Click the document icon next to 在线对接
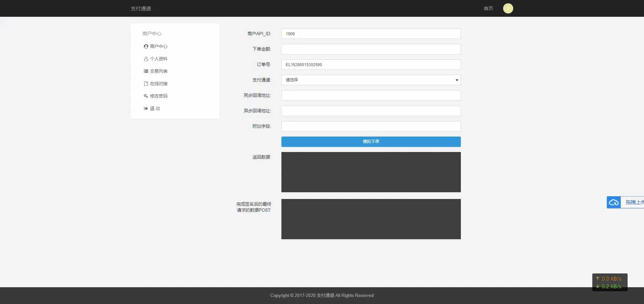The image size is (644, 304). click(146, 84)
